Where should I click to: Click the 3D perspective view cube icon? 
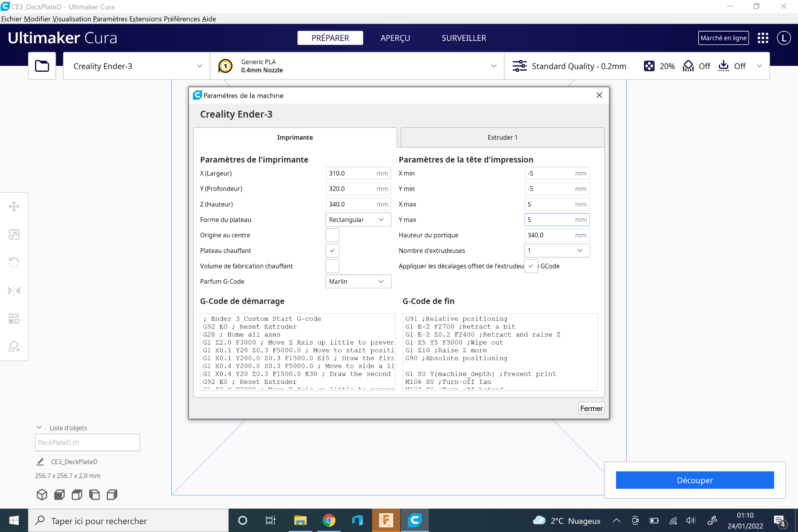[x=42, y=495]
